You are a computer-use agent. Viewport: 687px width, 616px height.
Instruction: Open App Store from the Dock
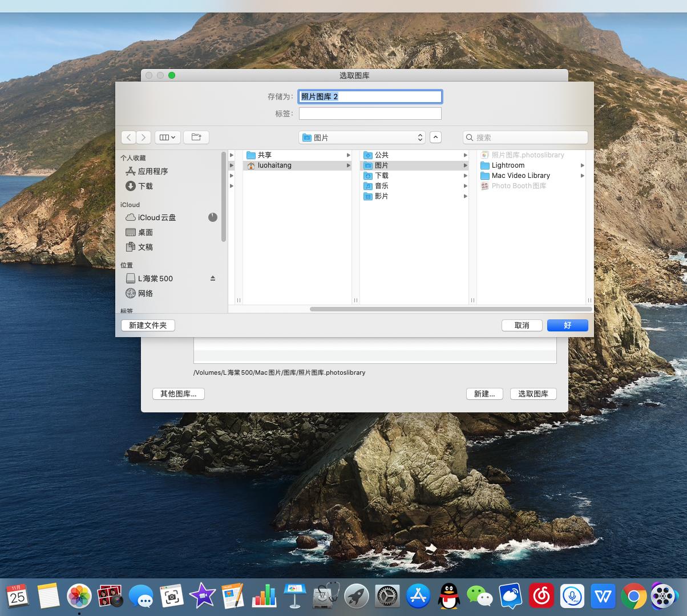tap(418, 597)
